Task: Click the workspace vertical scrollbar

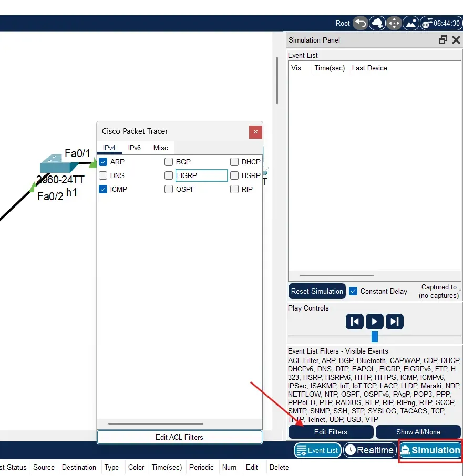Action: coord(277,80)
